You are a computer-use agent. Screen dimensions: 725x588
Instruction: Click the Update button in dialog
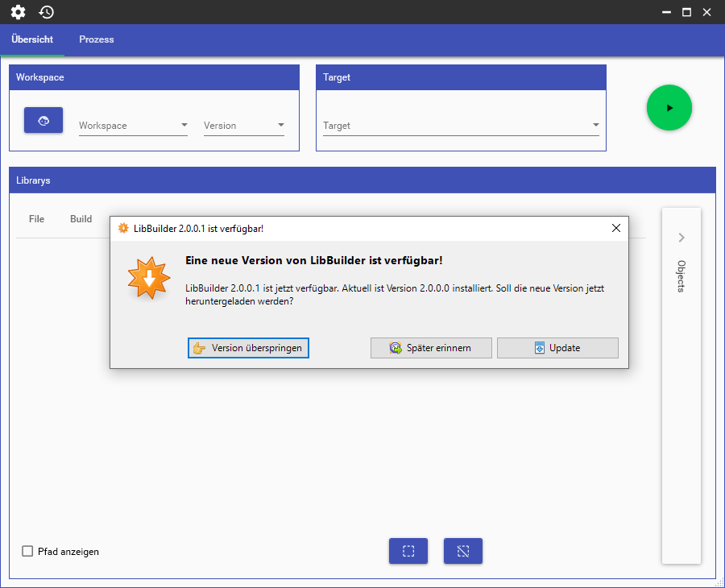(x=557, y=348)
